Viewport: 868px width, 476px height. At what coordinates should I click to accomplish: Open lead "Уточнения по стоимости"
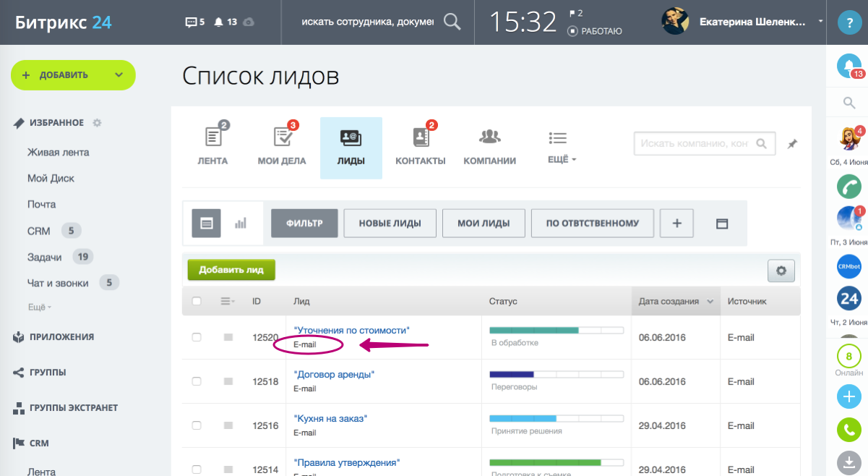[x=352, y=330]
